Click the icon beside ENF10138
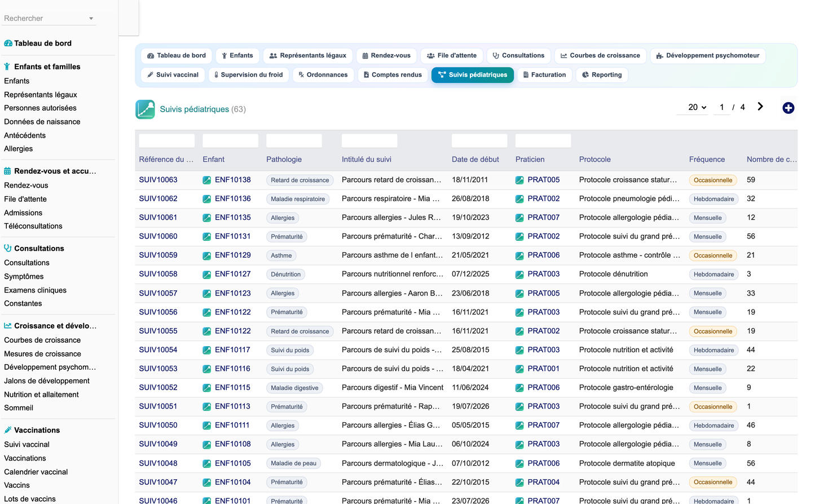The height and width of the screenshot is (504, 815). 207,180
